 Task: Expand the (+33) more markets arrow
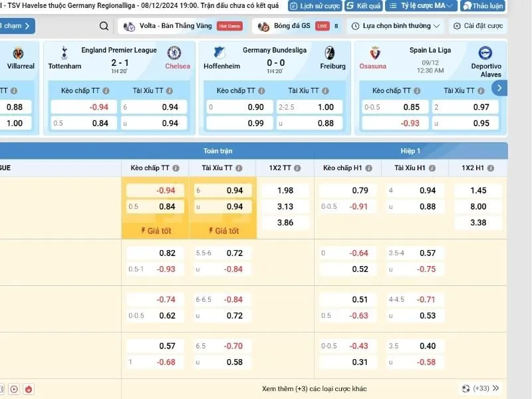tap(495, 389)
